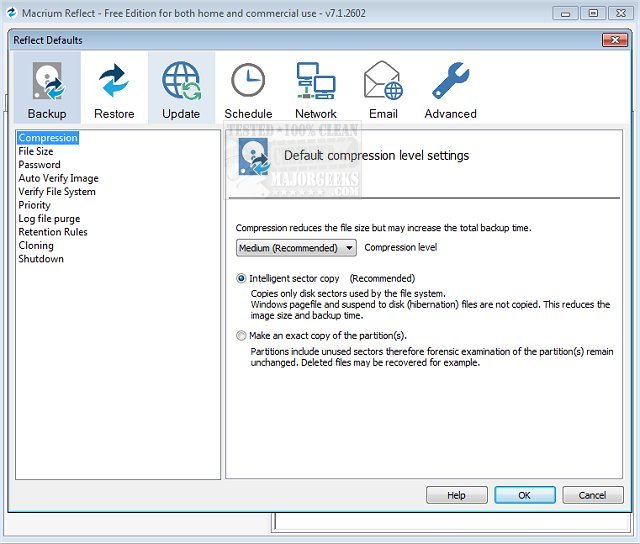Close the Macrium Reflect main window
This screenshot has height=544, width=640.
tap(621, 13)
